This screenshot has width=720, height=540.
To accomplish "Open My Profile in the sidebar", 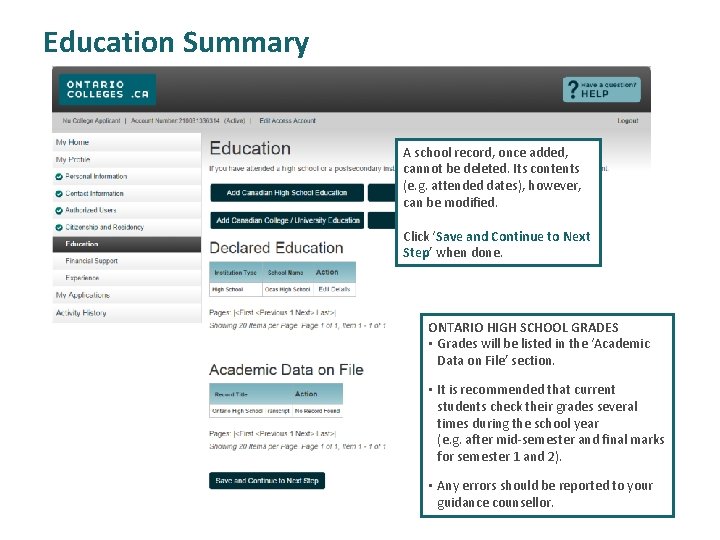I will (127, 160).
